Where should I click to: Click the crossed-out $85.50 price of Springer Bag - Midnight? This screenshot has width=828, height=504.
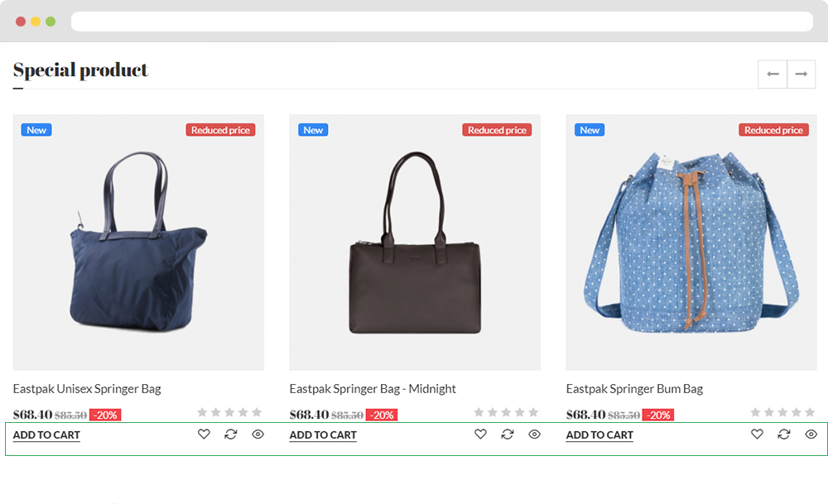coord(348,416)
